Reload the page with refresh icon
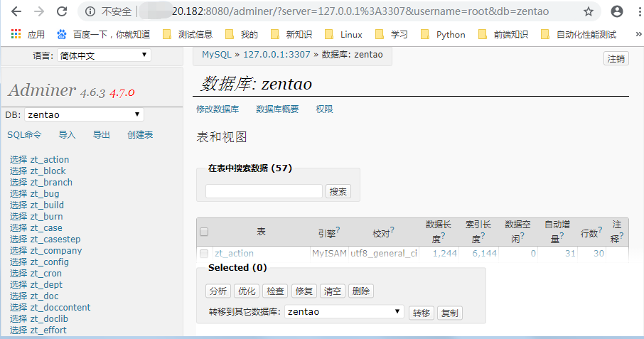This screenshot has width=644, height=339. pyautogui.click(x=62, y=11)
